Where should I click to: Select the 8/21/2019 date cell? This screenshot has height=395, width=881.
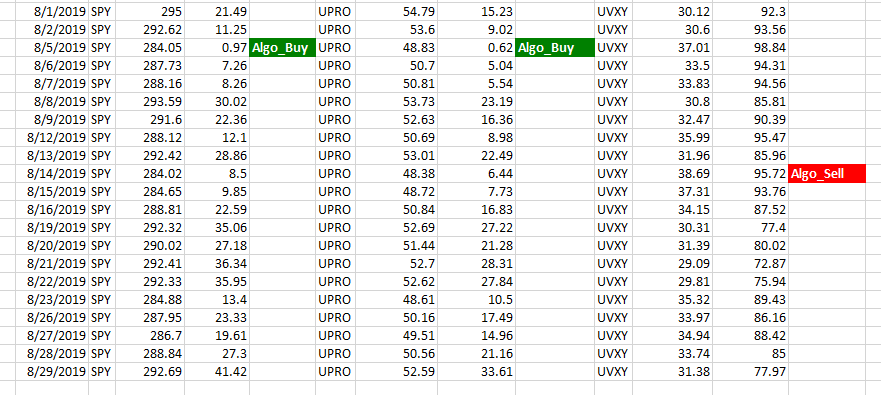(x=52, y=264)
